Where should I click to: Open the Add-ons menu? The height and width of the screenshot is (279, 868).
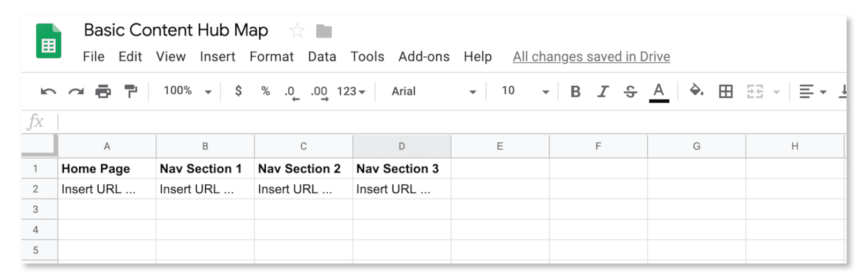coord(424,57)
